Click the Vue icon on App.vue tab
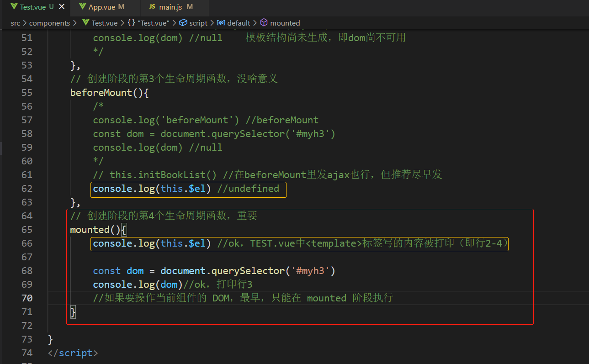Image resolution: width=589 pixels, height=364 pixels. pos(83,7)
